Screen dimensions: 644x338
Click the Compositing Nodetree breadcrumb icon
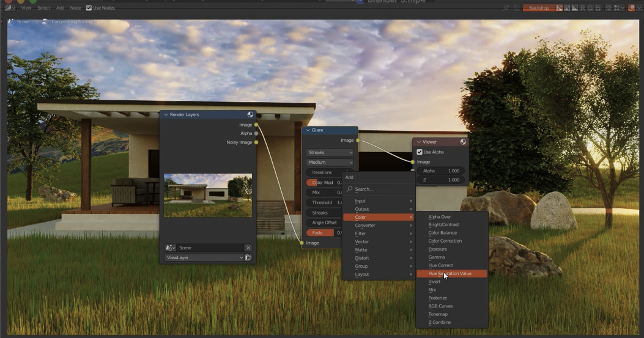click(45, 21)
